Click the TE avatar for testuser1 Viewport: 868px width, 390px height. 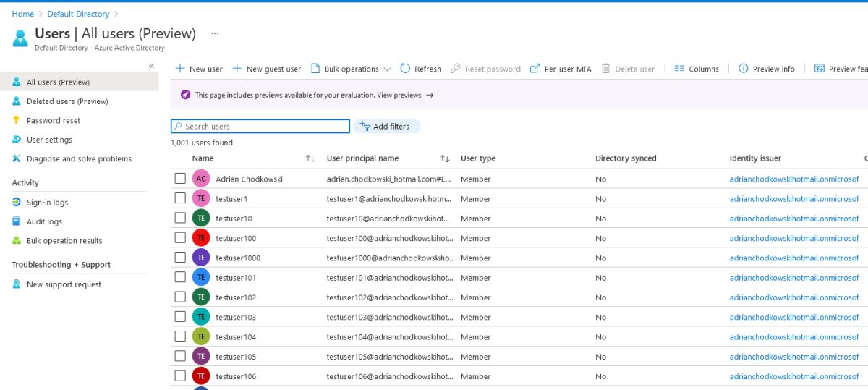(x=201, y=198)
